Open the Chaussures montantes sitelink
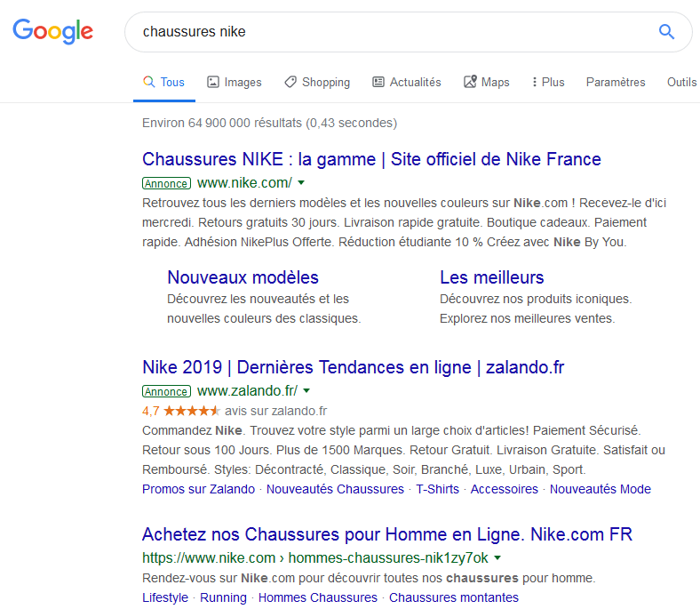This screenshot has height=609, width=700. click(454, 597)
